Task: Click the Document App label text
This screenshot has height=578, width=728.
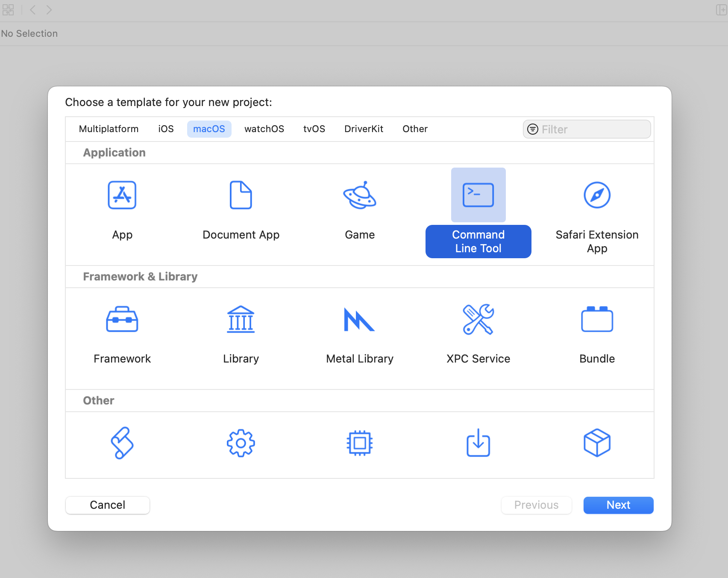Action: (241, 235)
